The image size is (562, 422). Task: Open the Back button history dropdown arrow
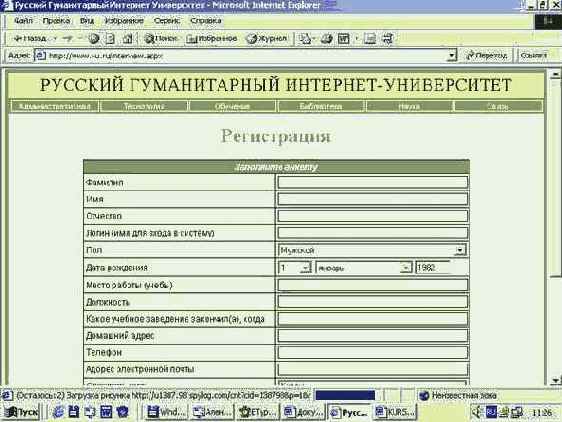coord(55,38)
